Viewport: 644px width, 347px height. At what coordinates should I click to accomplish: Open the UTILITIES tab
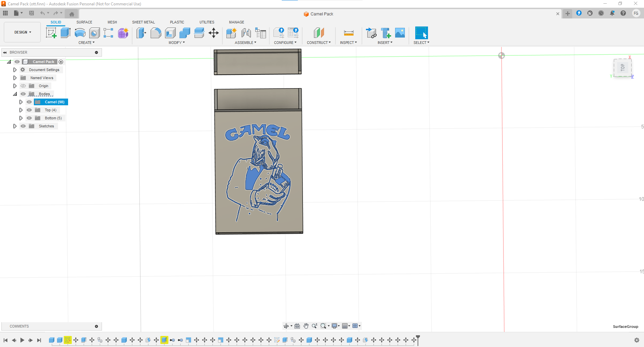[207, 22]
